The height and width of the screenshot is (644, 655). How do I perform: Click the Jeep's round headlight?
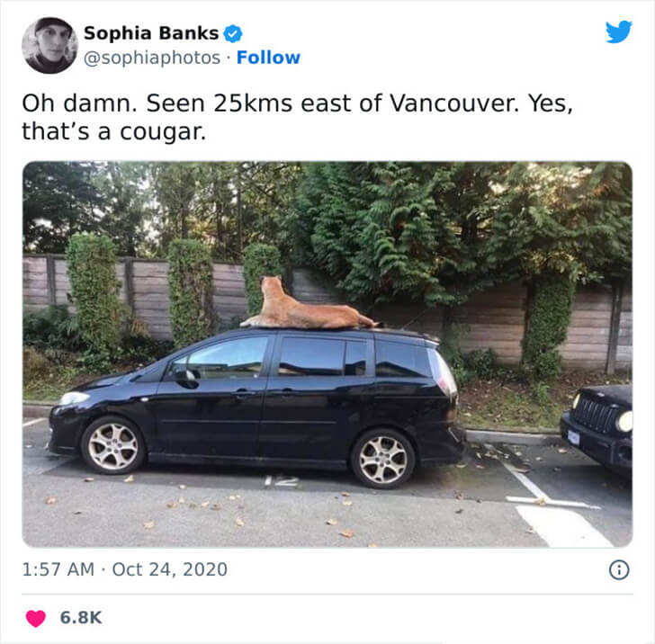[x=625, y=421]
